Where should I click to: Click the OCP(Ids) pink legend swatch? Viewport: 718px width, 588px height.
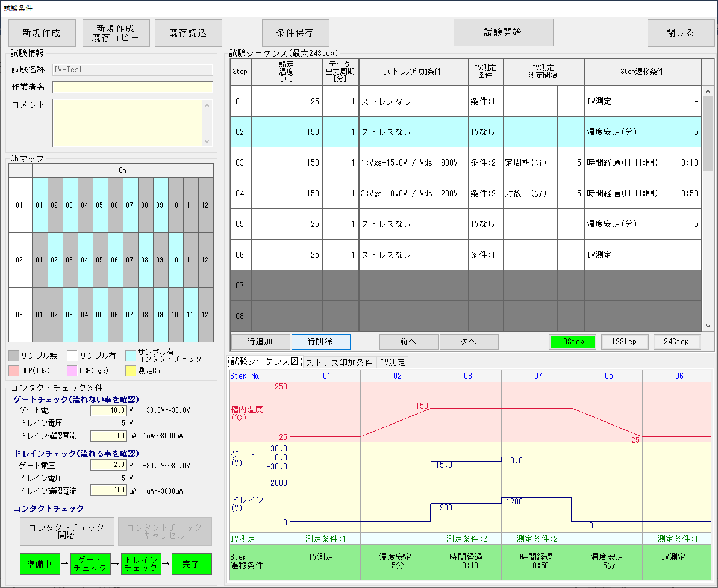coord(14,370)
